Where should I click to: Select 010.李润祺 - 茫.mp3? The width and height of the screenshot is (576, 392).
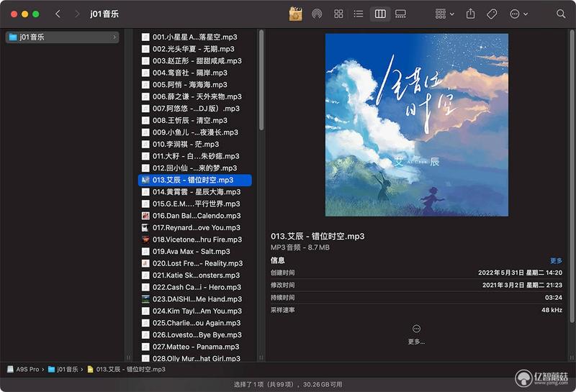coord(194,145)
